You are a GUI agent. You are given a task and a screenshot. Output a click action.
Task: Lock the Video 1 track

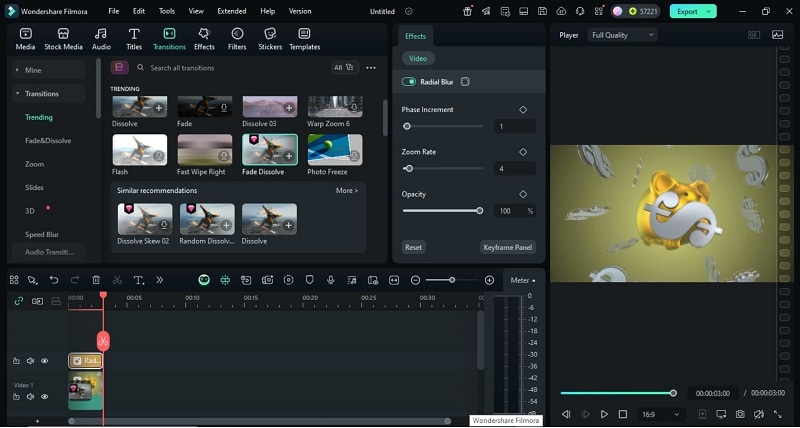point(16,397)
